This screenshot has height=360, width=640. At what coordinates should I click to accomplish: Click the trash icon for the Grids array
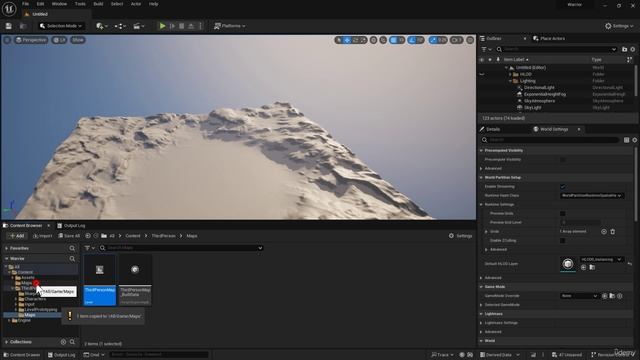pyautogui.click(x=613, y=231)
